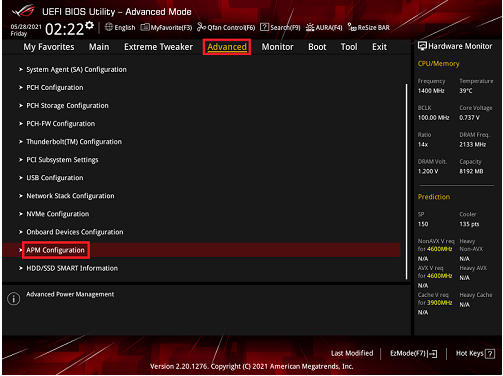503x376 pixels.
Task: Click the 8192 MB capacity value
Action: 471,171
